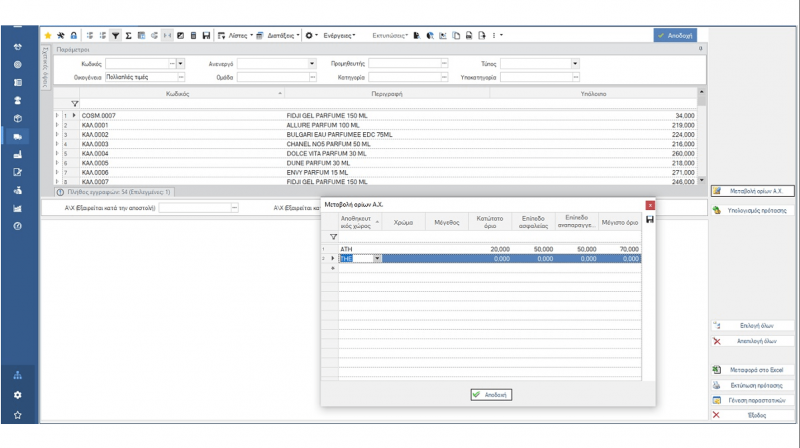This screenshot has width=800, height=448.
Task: Click the main grid vertical scrollbar down arrow
Action: 702,180
